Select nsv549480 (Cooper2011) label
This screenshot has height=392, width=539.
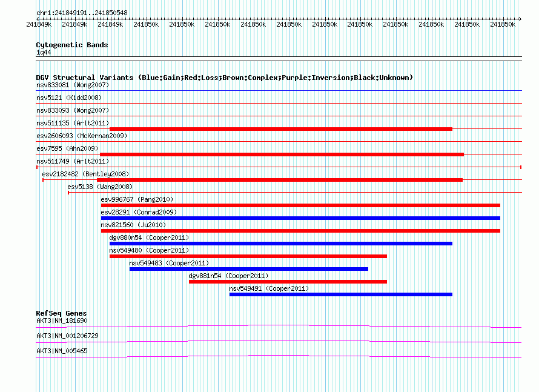149,250
